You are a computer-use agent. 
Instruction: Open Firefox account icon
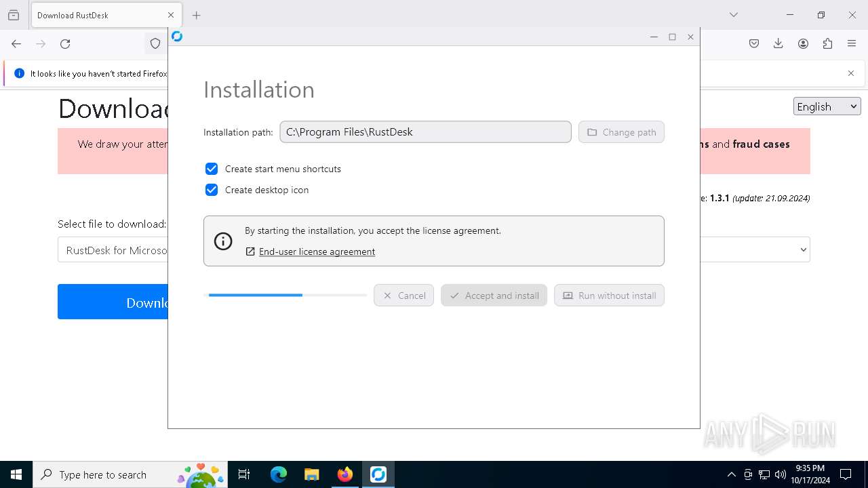[803, 44]
